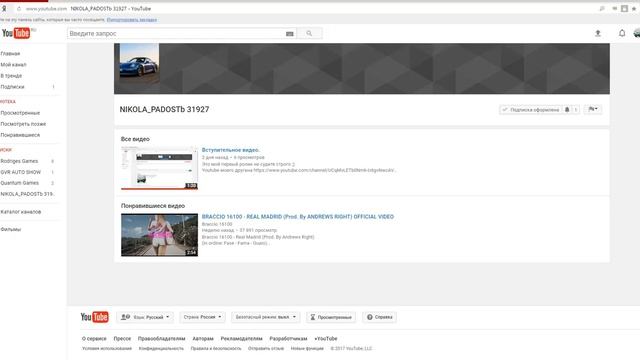Viewport: 640px width, 360px height.
Task: Open the Вступительное видео thumbnail
Action: pyautogui.click(x=159, y=168)
